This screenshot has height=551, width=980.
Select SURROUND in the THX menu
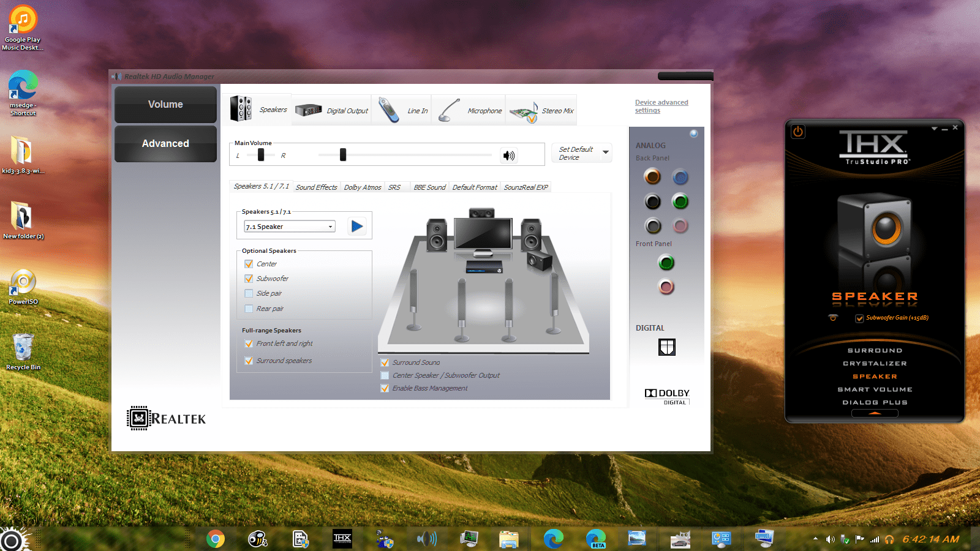pos(875,351)
